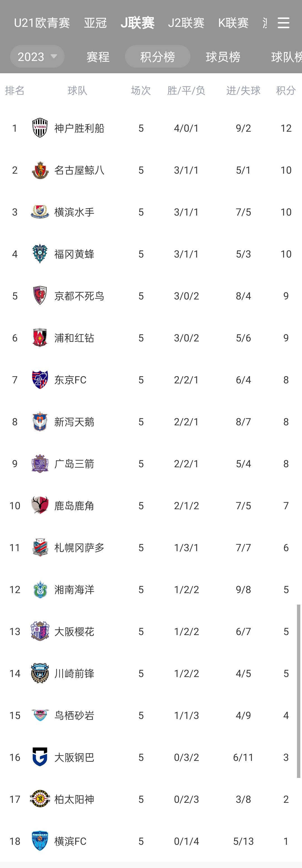302x868 pixels.
Task: Select the U21欧青赛 league tab
Action: [x=42, y=23]
